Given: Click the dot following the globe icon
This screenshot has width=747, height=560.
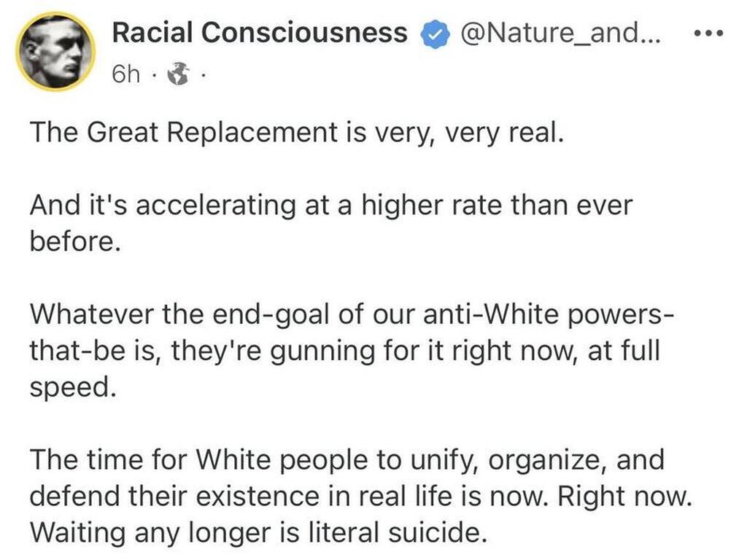Looking at the screenshot, I should click(203, 75).
